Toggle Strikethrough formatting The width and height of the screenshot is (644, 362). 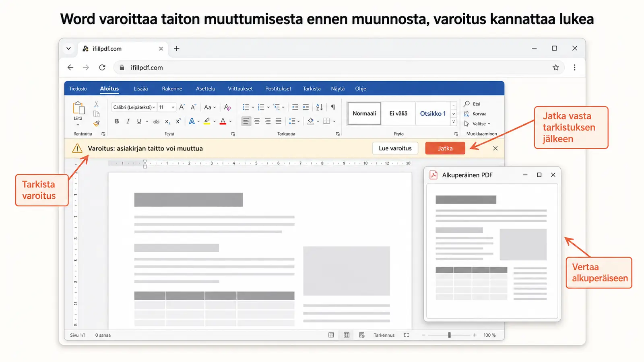pyautogui.click(x=156, y=121)
